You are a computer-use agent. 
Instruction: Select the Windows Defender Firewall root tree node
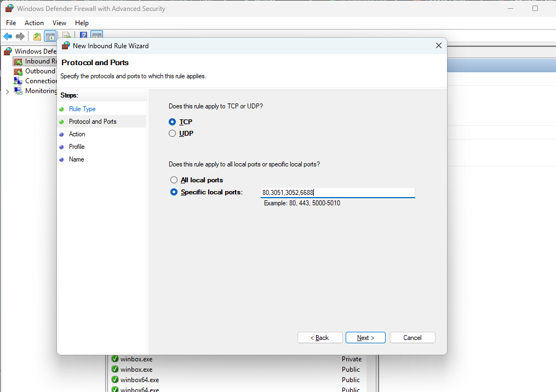36,51
